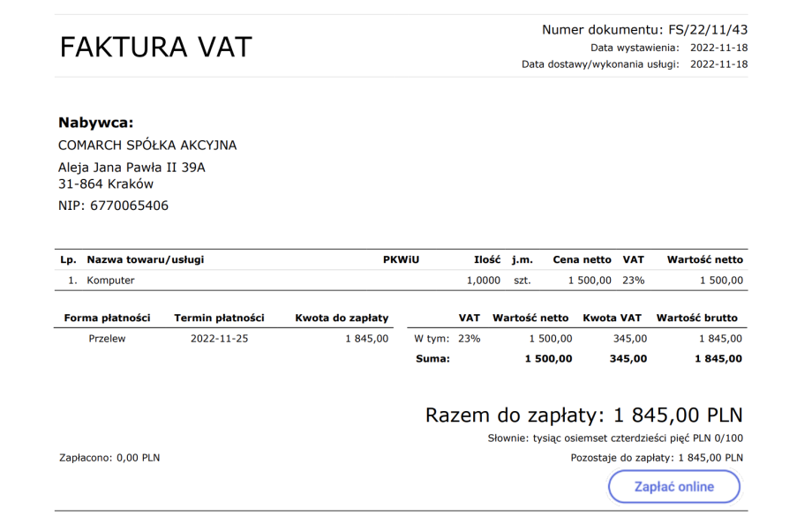
Task: Click the Zapłacono: 0,00 PLN text
Action: click(x=109, y=458)
